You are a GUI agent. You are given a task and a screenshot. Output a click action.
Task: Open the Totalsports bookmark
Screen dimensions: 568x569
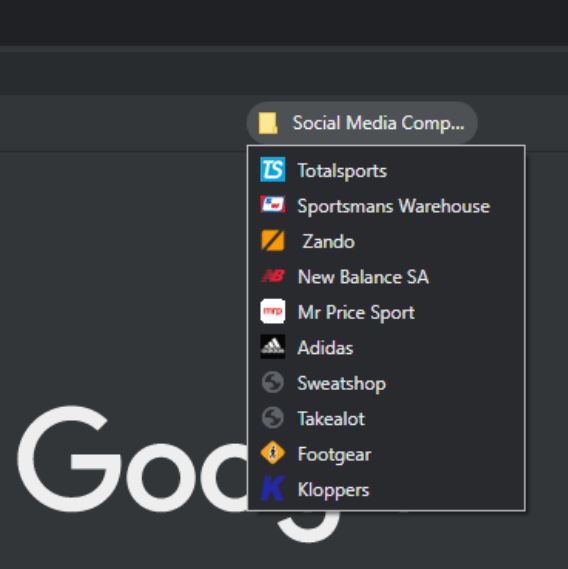click(x=386, y=170)
